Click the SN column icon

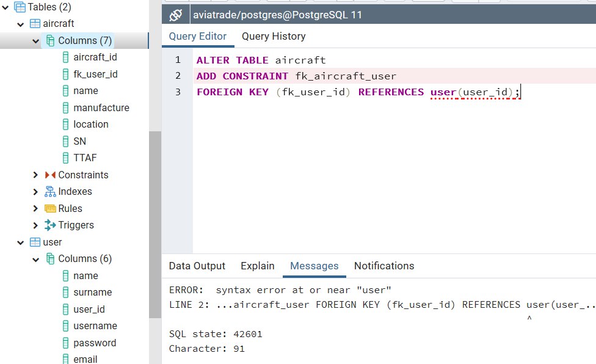pyautogui.click(x=65, y=141)
